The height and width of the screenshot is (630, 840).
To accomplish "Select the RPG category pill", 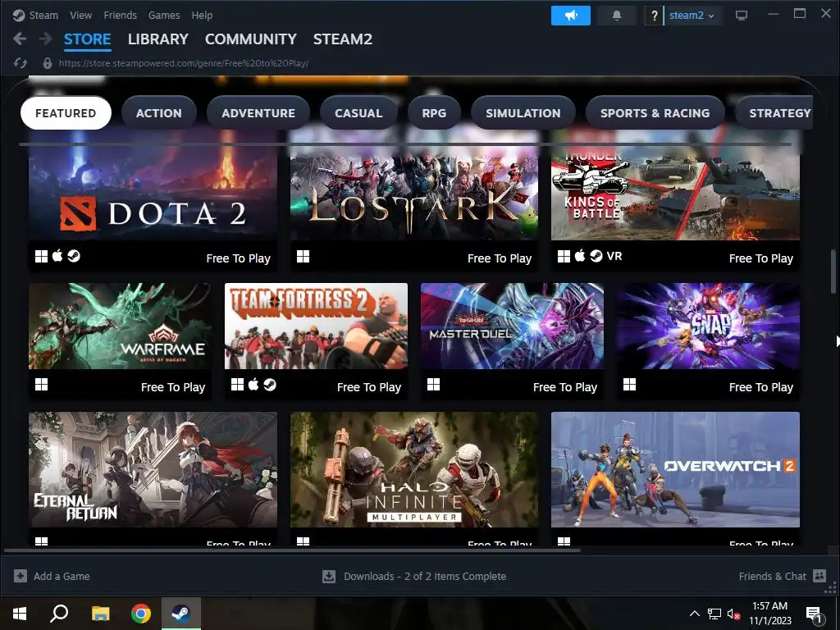I will 434,113.
